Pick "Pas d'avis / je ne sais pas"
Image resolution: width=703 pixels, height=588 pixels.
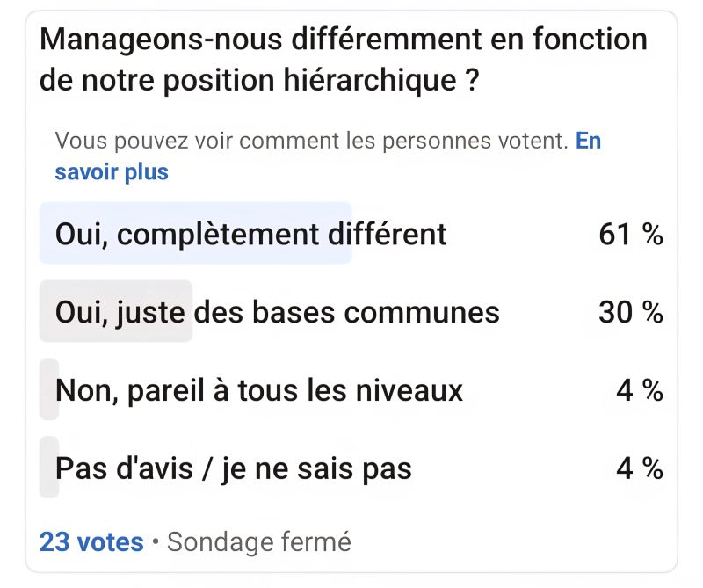click(x=234, y=468)
